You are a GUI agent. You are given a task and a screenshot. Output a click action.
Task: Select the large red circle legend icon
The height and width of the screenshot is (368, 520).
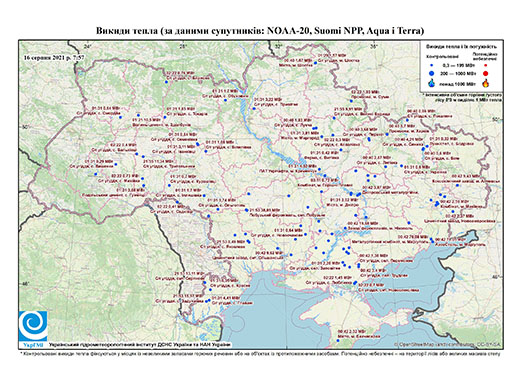[x=486, y=73]
